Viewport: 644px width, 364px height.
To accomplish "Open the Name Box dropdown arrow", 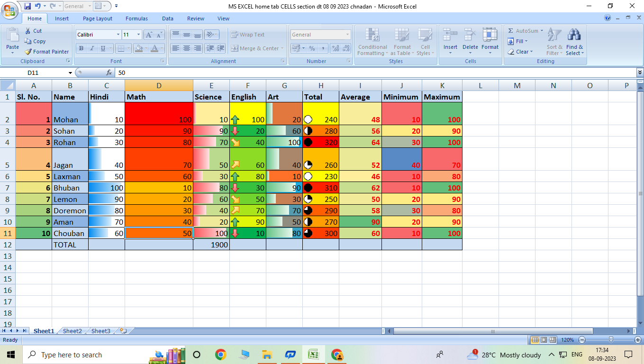I will (70, 73).
